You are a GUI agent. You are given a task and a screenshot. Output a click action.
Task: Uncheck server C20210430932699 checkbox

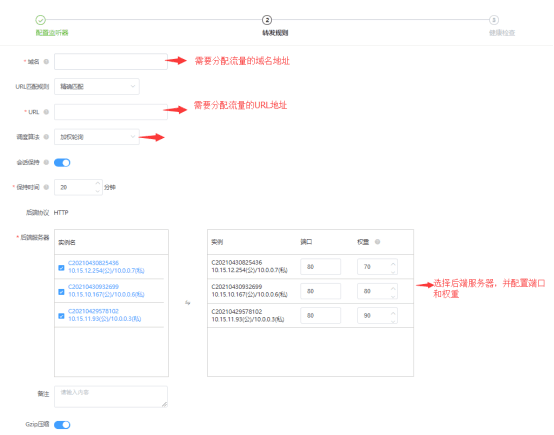click(61, 292)
